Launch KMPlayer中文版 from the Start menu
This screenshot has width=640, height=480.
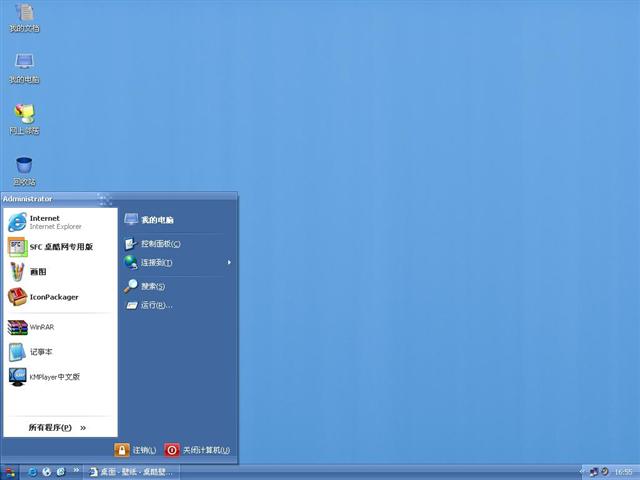(x=60, y=377)
